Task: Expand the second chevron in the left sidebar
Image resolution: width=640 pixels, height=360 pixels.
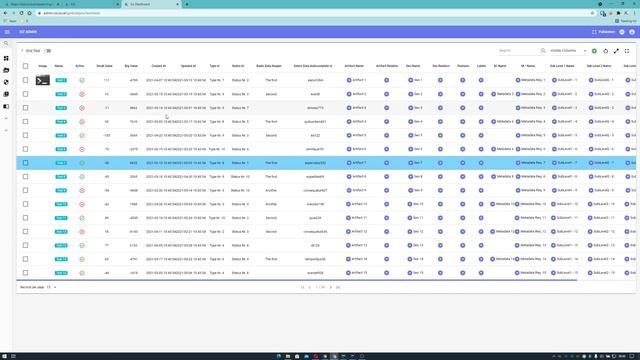Action: click(6, 131)
